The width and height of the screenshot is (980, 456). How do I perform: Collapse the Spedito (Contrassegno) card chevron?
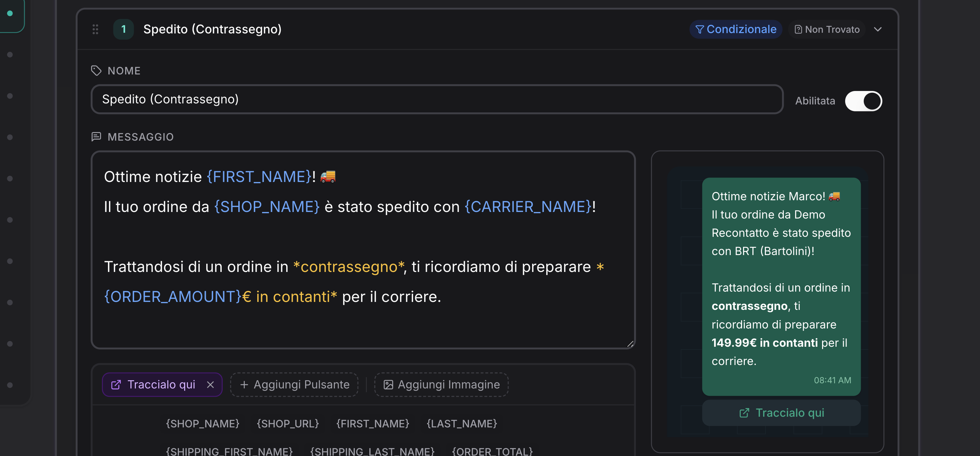(x=878, y=29)
